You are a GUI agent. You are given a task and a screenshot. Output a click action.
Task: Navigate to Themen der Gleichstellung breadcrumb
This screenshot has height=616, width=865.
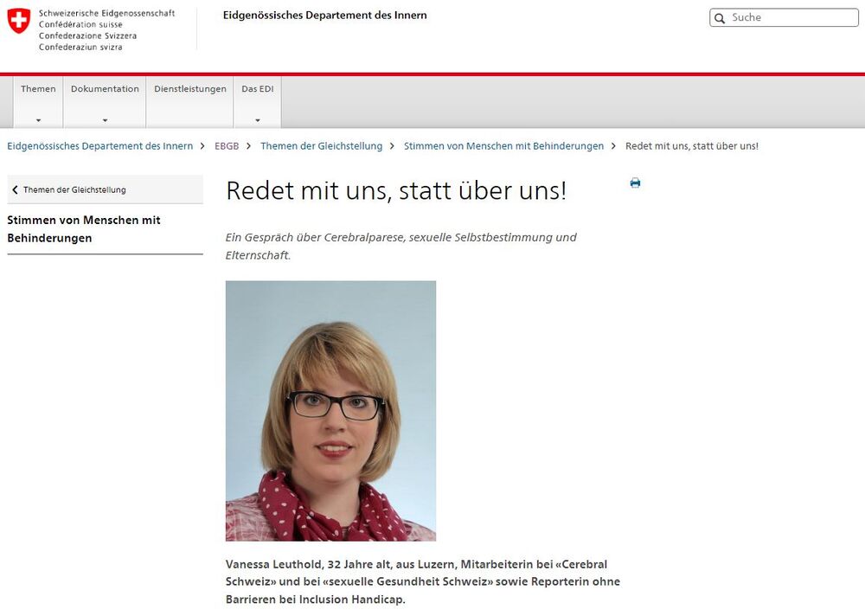[x=321, y=146]
